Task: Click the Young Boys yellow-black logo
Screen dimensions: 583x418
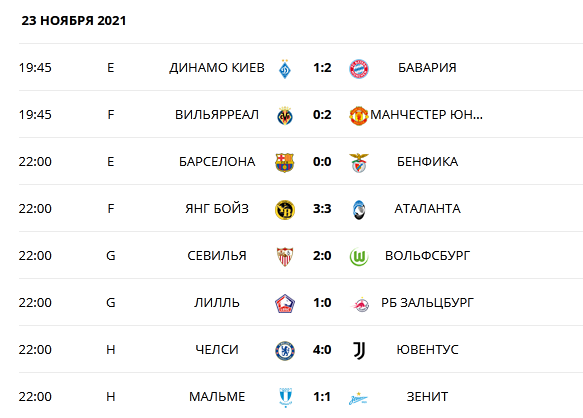Action: pyautogui.click(x=285, y=210)
